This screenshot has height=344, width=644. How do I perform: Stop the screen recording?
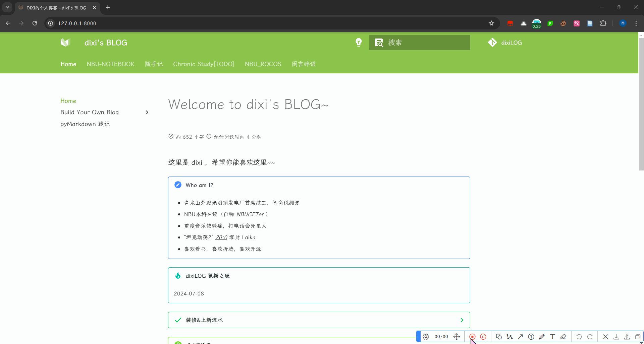[x=472, y=337]
